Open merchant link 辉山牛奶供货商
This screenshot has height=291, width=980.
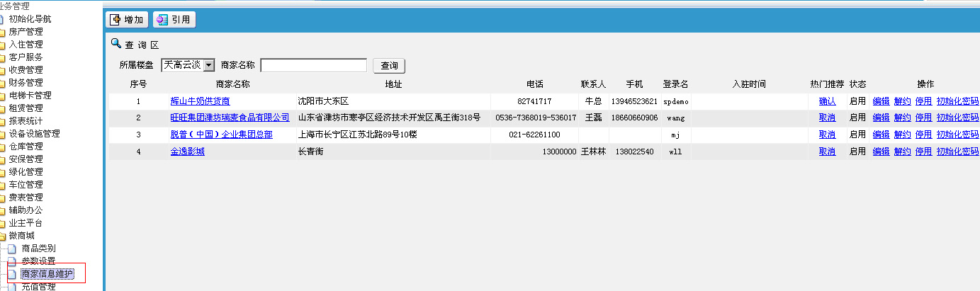pos(201,101)
